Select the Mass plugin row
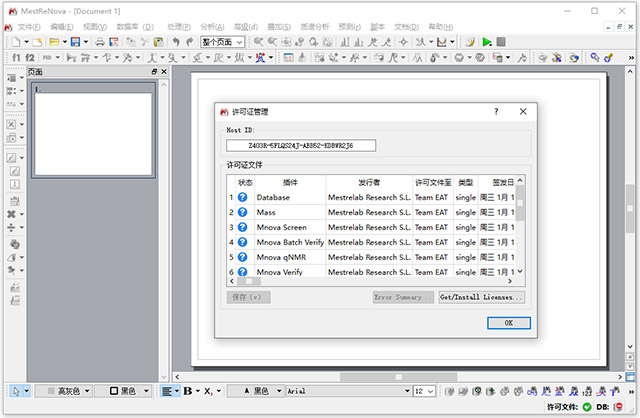The width and height of the screenshot is (640, 418). click(x=371, y=212)
